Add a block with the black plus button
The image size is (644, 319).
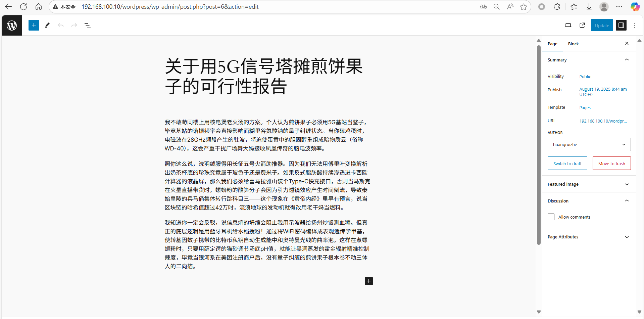click(x=369, y=281)
